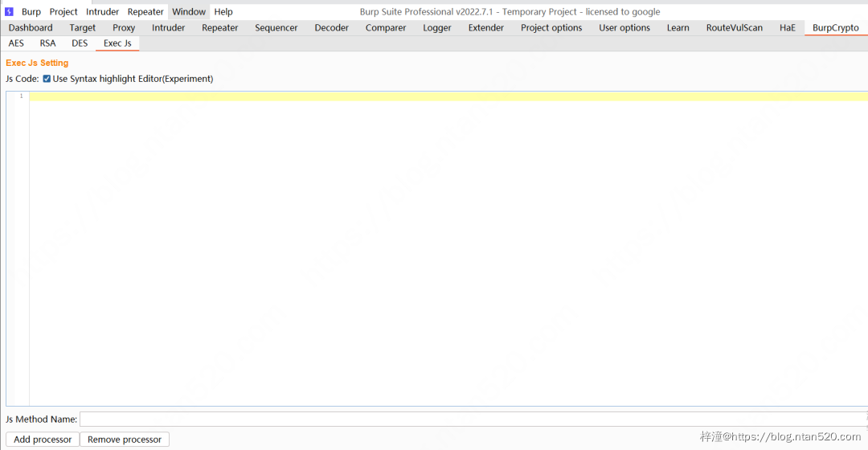Switch to the Comparer tab
This screenshot has height=450, width=868.
(386, 27)
